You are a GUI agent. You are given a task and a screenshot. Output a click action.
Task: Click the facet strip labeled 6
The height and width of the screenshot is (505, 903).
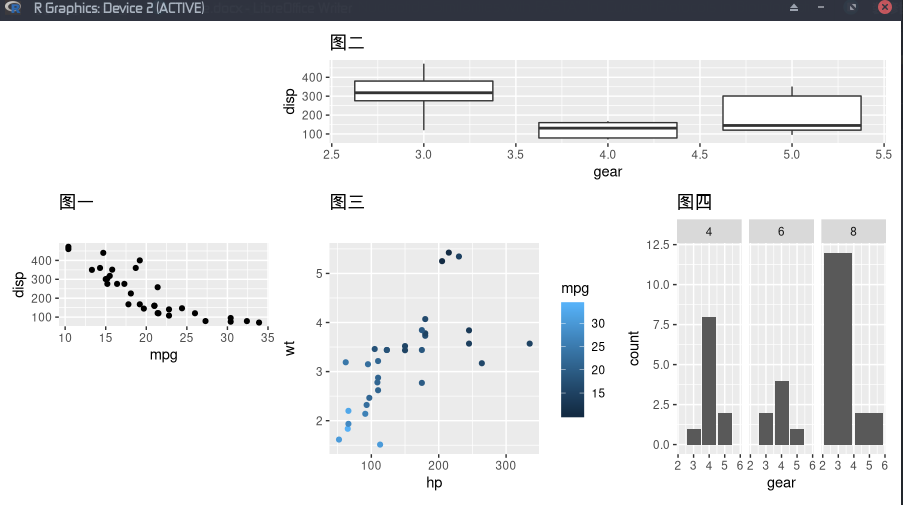click(x=781, y=231)
